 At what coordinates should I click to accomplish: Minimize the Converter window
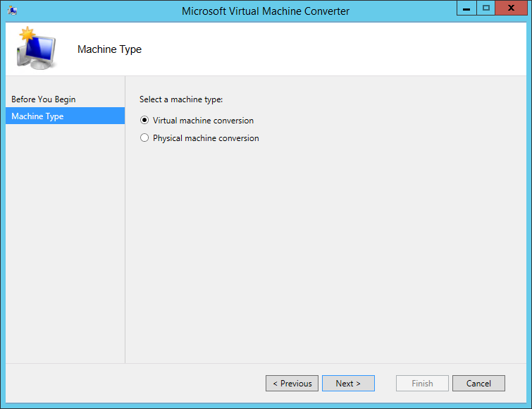pyautogui.click(x=466, y=8)
